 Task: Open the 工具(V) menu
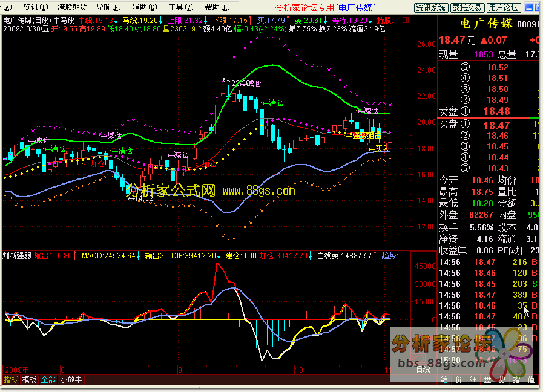(181, 7)
